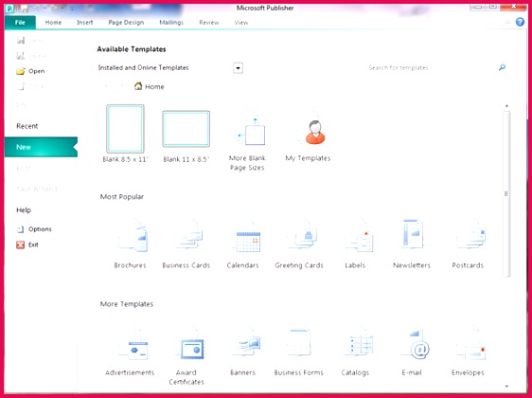Click the vertical scrollbar thumb of templates
The width and height of the screenshot is (532, 398).
click(x=506, y=193)
